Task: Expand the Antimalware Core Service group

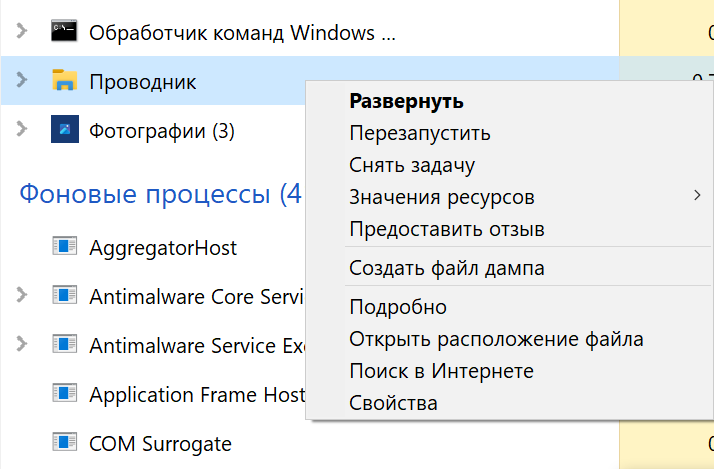Action: click(22, 296)
